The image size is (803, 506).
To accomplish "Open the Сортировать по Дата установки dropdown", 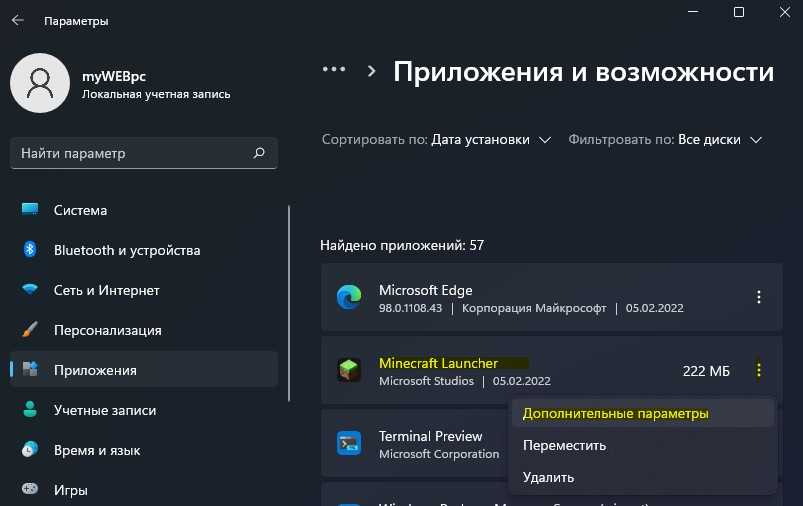I will click(x=490, y=140).
